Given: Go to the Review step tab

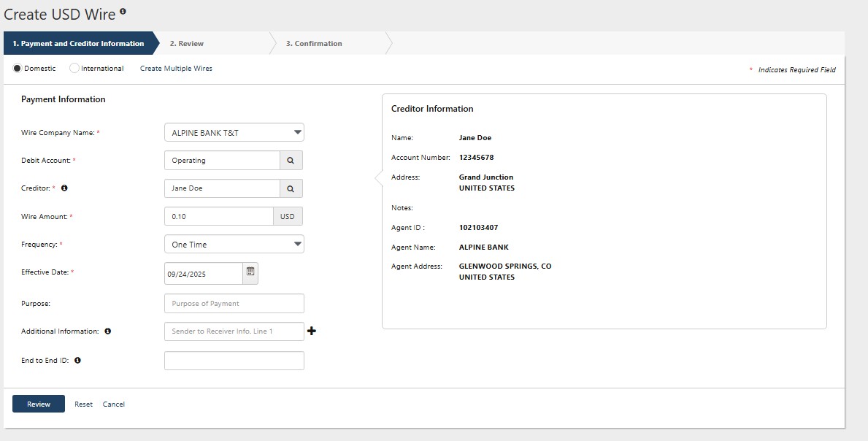Looking at the screenshot, I should pyautogui.click(x=187, y=44).
